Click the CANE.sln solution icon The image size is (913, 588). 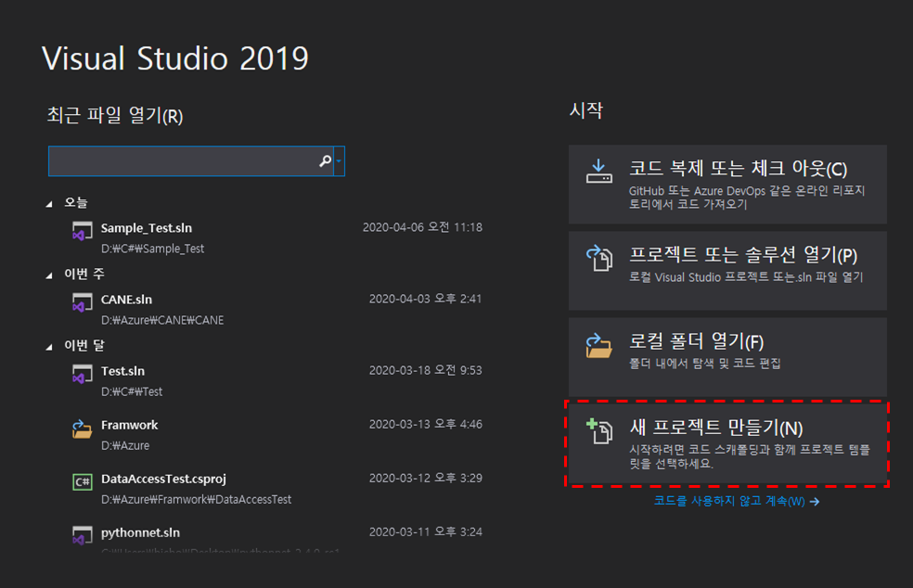pos(82,302)
